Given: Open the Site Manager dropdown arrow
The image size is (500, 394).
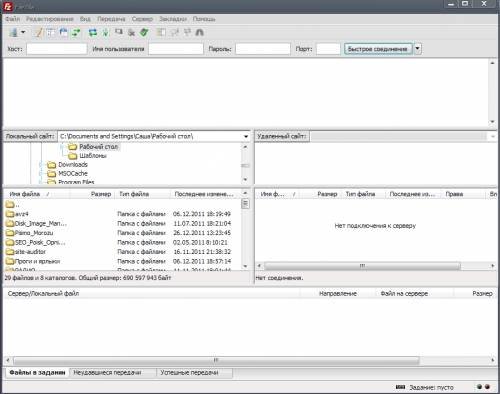Looking at the screenshot, I should pos(23,32).
